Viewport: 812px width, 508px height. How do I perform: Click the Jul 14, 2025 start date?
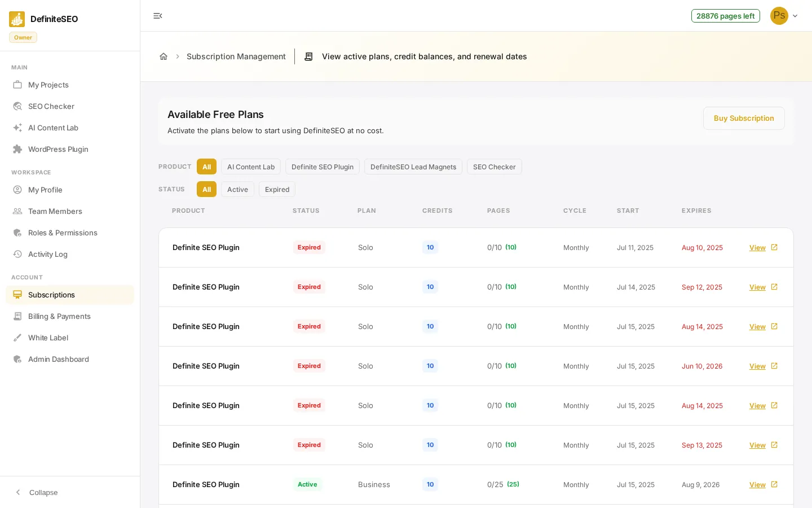636,287
